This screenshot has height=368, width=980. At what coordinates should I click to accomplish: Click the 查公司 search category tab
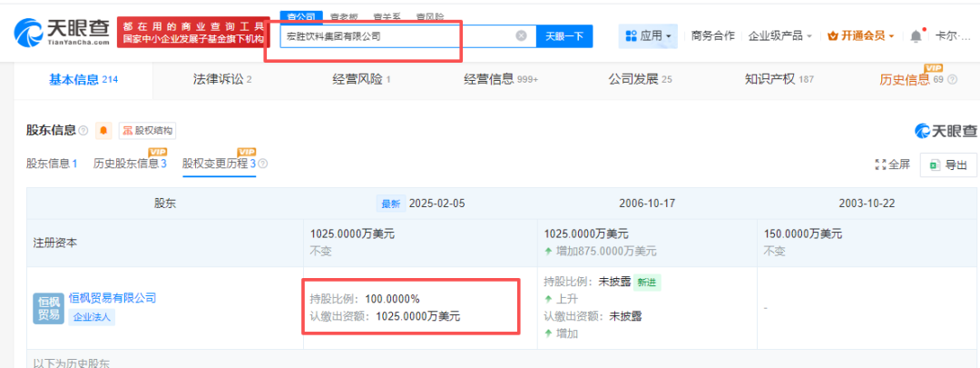(301, 17)
